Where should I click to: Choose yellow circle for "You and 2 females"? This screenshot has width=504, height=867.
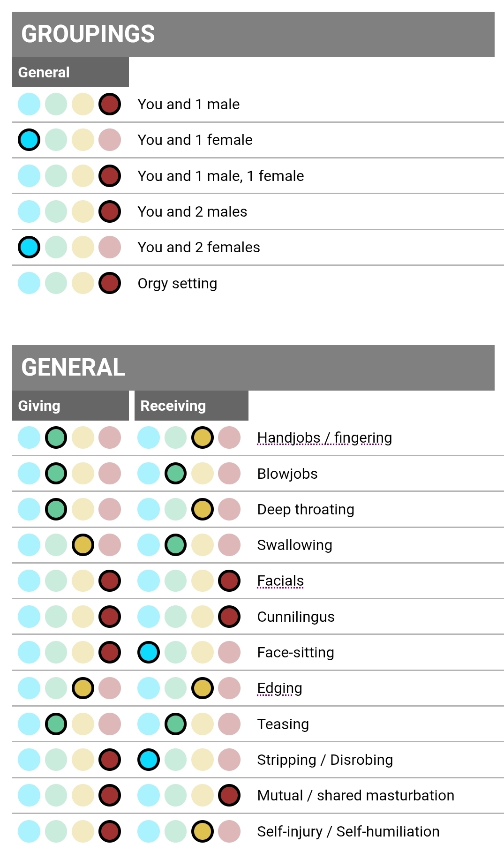(83, 247)
